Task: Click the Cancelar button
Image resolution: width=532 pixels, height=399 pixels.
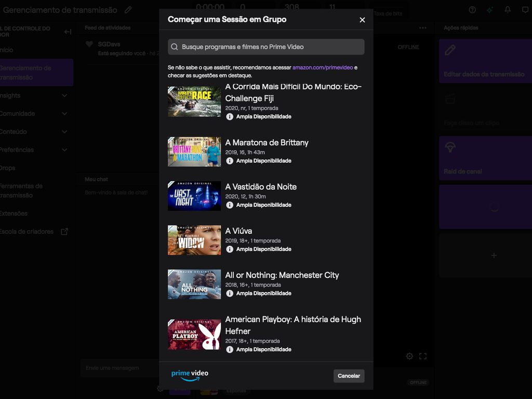Action: (x=349, y=376)
